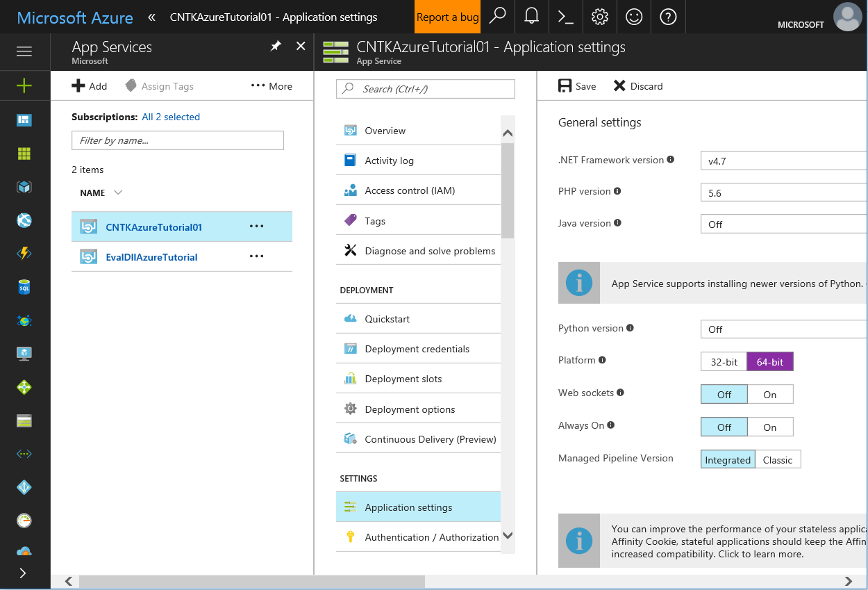Switch to Authentication / Authorization settings
Image resolution: width=868 pixels, height=590 pixels.
pyautogui.click(x=432, y=537)
